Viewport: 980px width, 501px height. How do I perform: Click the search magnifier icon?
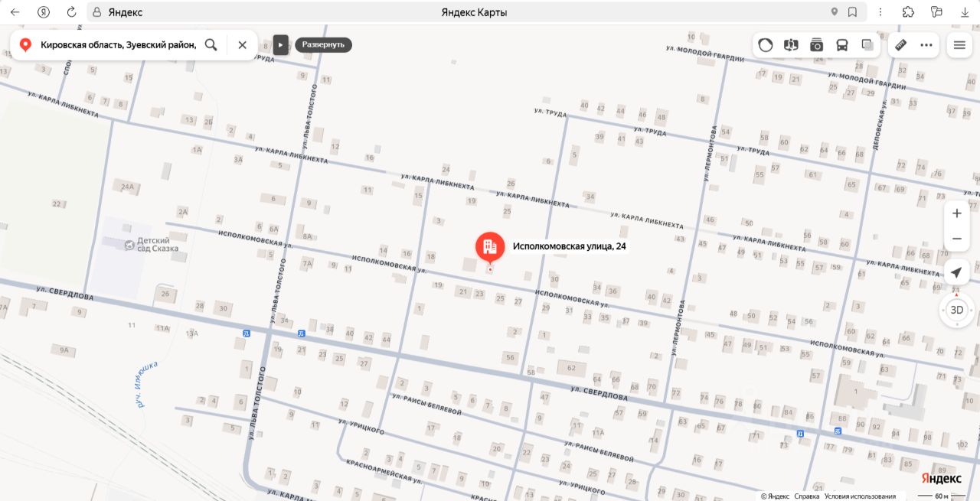211,45
